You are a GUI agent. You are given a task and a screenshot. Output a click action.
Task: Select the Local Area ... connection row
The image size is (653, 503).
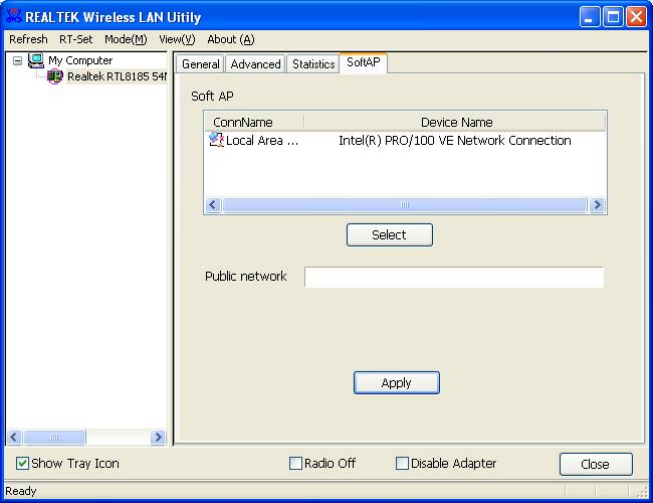pyautogui.click(x=405, y=140)
